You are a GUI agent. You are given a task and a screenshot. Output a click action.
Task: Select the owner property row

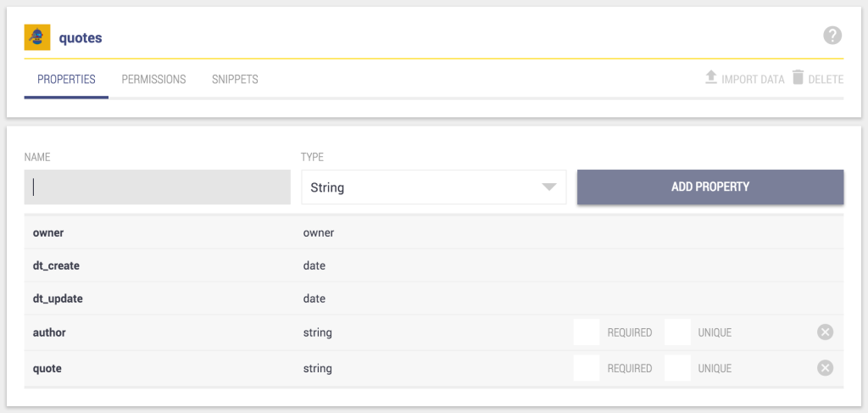pyautogui.click(x=434, y=232)
